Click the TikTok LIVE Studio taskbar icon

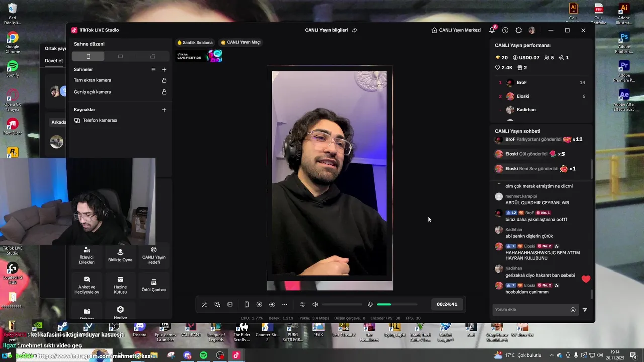(x=236, y=355)
